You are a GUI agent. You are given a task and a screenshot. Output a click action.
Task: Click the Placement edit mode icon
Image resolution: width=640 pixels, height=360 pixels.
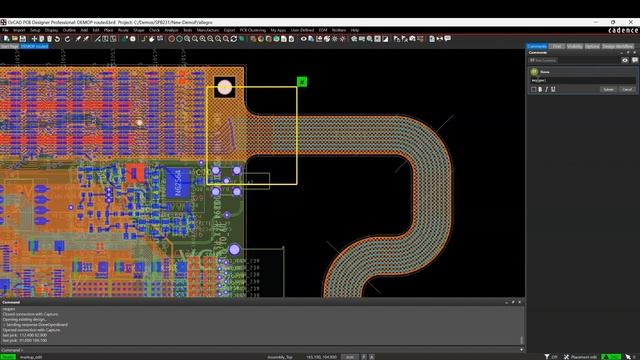click(x=567, y=357)
